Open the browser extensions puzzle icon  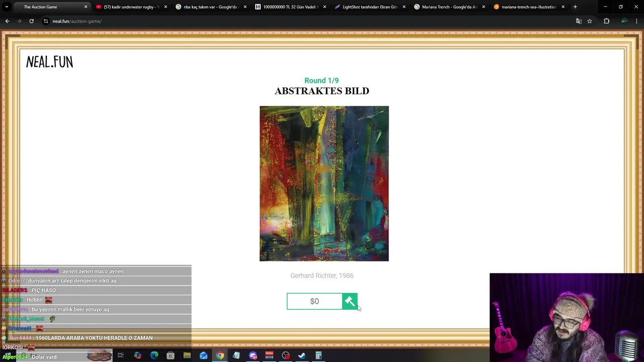click(606, 21)
